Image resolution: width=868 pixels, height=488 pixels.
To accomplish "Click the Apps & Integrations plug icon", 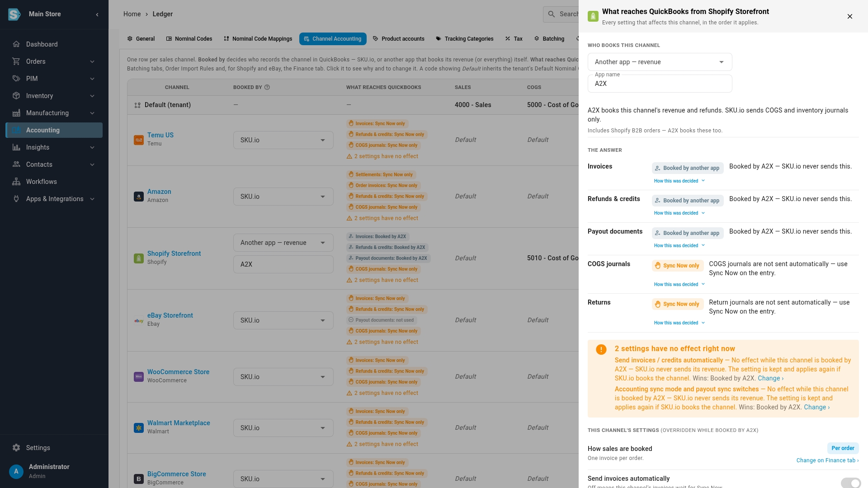I will (x=16, y=199).
